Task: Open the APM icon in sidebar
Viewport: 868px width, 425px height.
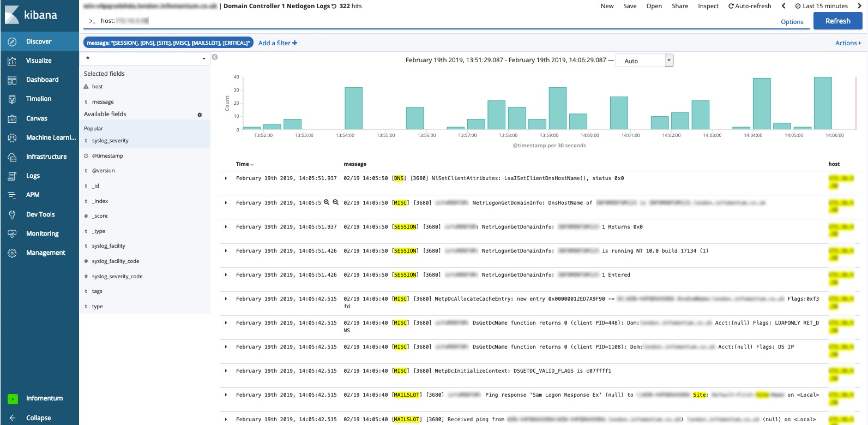Action: pos(12,195)
